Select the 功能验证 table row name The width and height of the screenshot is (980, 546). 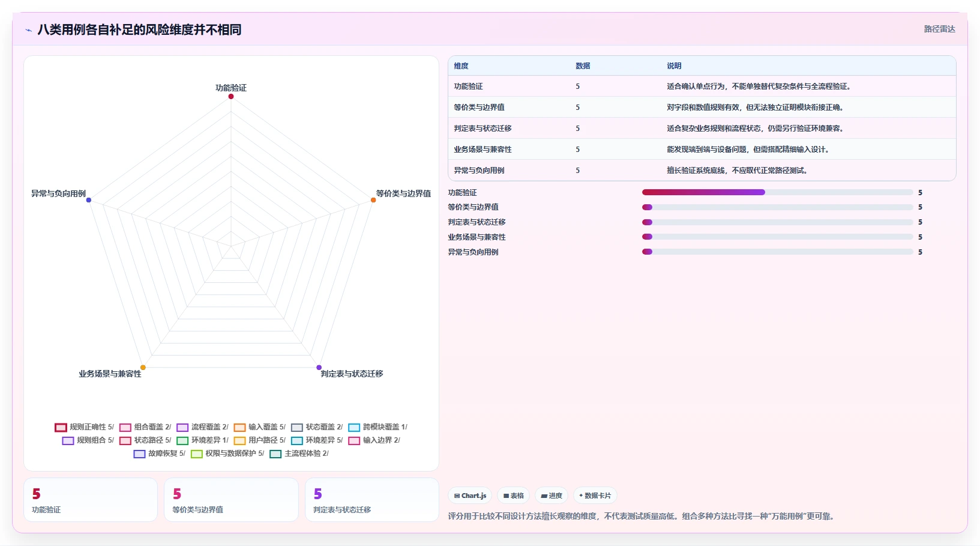tap(468, 86)
